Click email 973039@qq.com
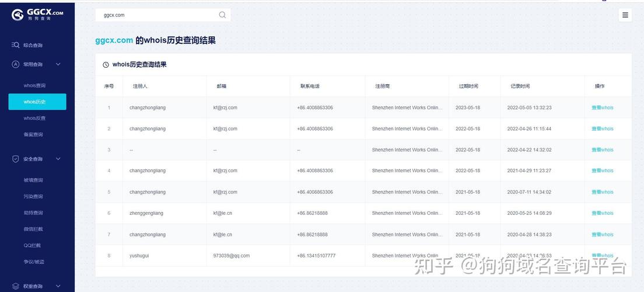The image size is (644, 292). pos(231,256)
